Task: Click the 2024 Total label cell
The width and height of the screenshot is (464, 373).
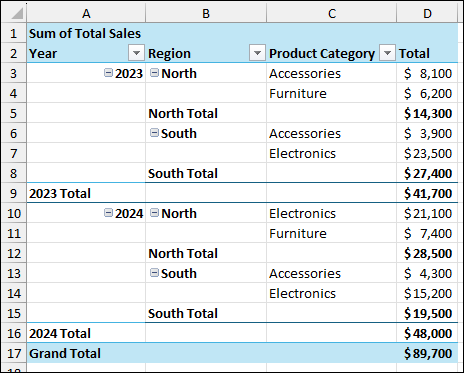Action: pyautogui.click(x=86, y=333)
